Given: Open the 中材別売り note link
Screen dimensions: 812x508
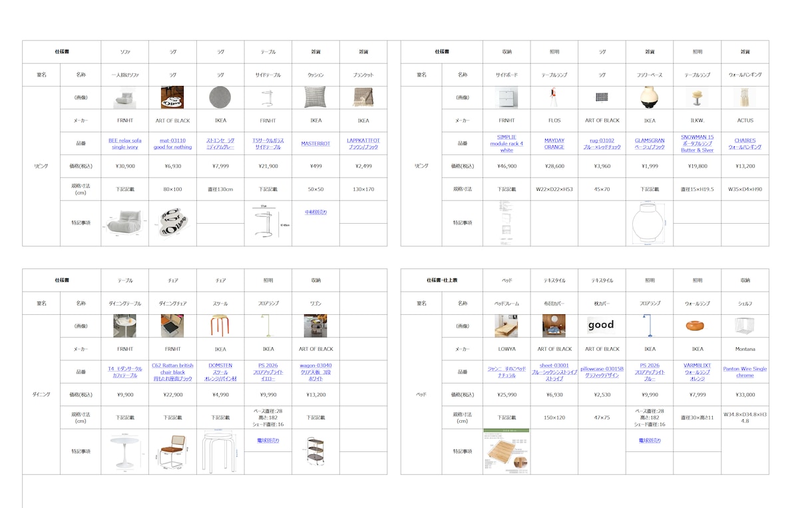Looking at the screenshot, I should click(x=315, y=212).
